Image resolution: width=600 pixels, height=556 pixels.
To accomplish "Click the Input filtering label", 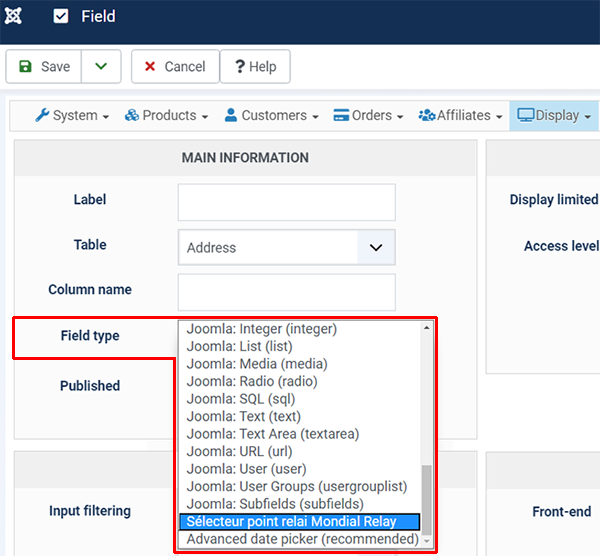I will point(90,511).
